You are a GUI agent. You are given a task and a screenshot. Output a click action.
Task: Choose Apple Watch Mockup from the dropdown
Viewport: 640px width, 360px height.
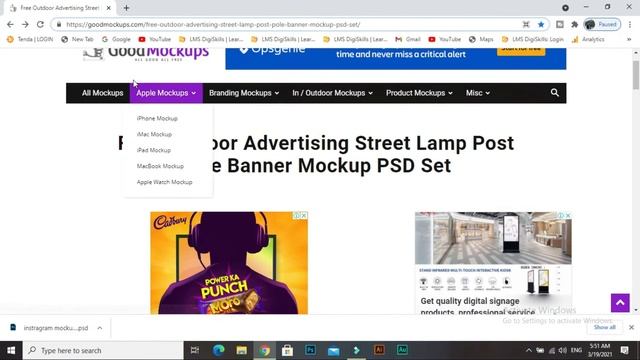(x=164, y=182)
